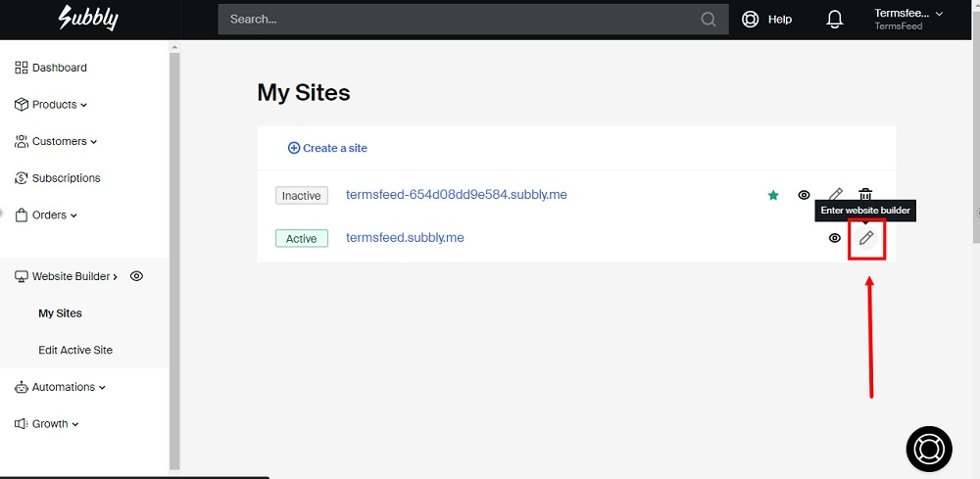Click the search magnifier icon
Image resolution: width=980 pixels, height=479 pixels.
pyautogui.click(x=709, y=20)
